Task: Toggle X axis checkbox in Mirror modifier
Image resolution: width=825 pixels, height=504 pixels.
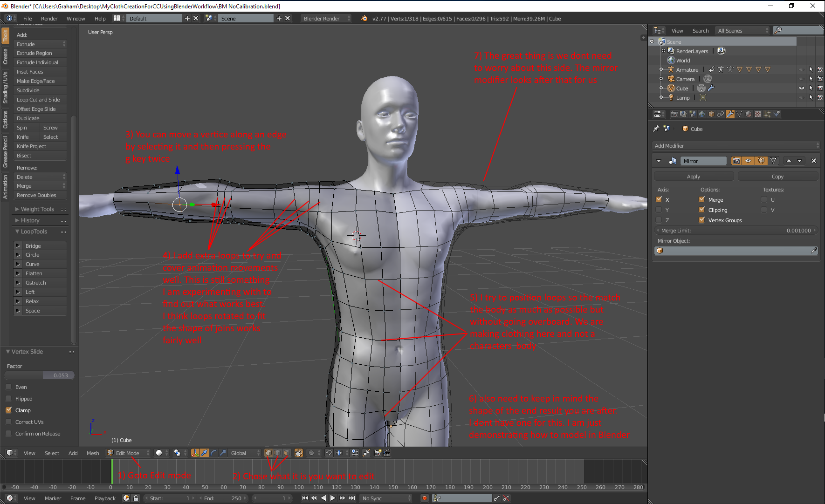Action: [x=659, y=199]
